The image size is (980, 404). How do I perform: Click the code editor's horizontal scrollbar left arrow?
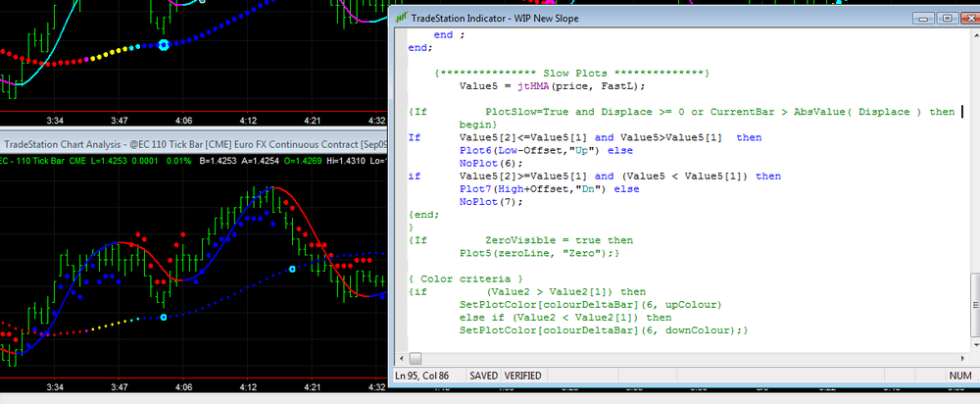pos(400,358)
